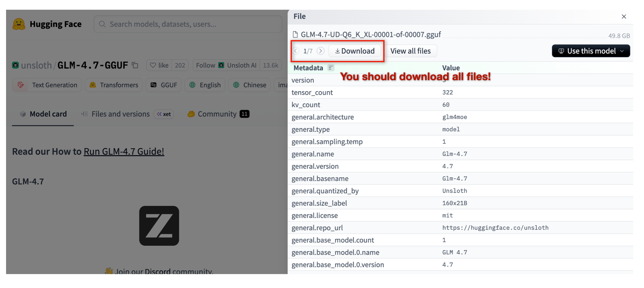
Task: Open the Model card tab
Action: (x=43, y=114)
